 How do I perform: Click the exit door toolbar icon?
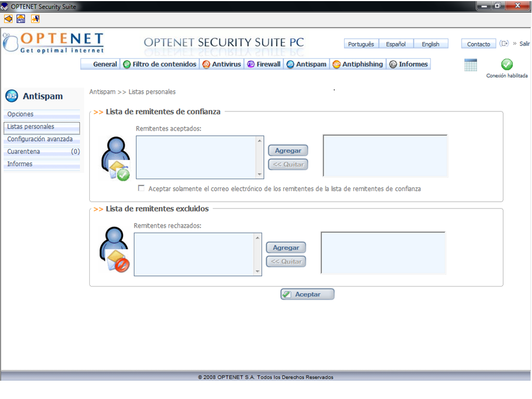tap(35, 19)
